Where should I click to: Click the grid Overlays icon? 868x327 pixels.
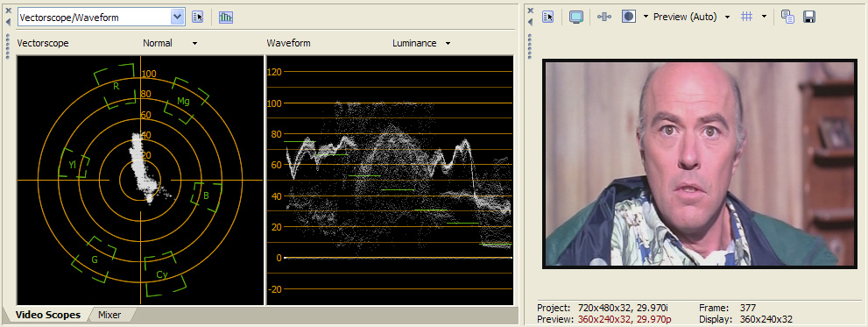click(x=747, y=18)
